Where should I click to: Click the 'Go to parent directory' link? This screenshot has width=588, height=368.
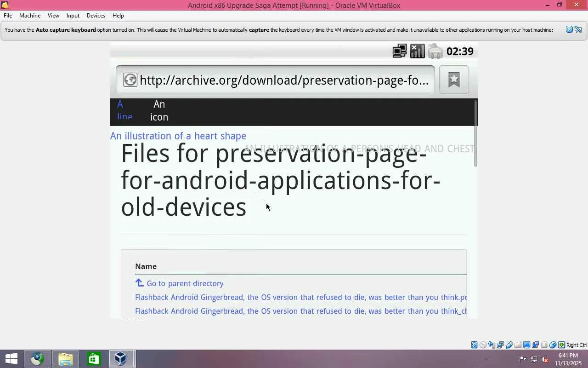185,283
